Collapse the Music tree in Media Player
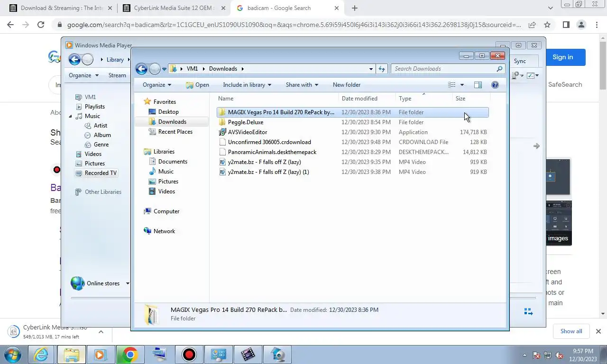Image resolution: width=607 pixels, height=364 pixels. coord(71,116)
